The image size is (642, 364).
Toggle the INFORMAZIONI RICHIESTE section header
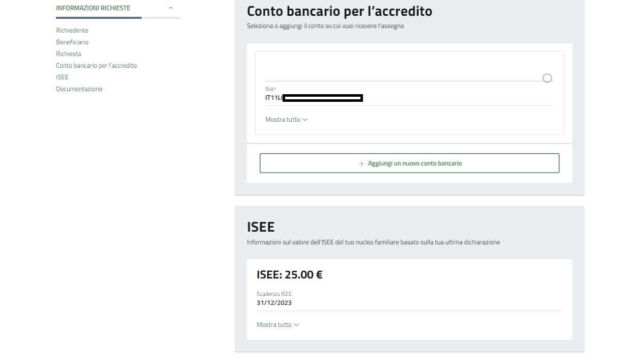(x=93, y=8)
